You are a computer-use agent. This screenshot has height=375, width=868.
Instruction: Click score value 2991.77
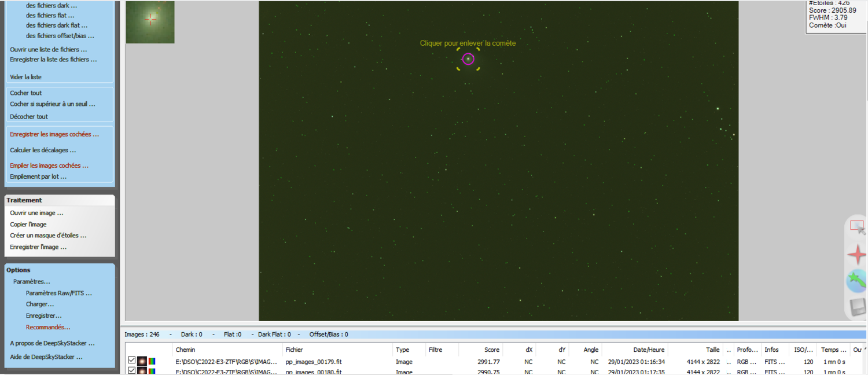(x=489, y=362)
